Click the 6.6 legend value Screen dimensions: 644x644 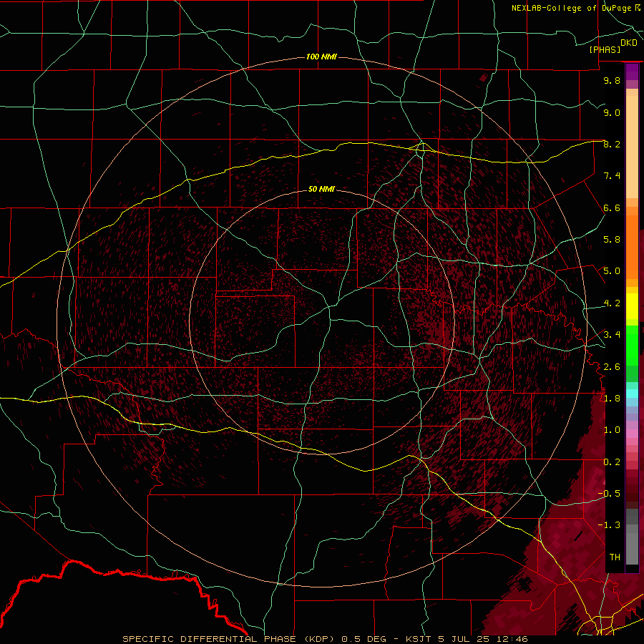coord(612,208)
